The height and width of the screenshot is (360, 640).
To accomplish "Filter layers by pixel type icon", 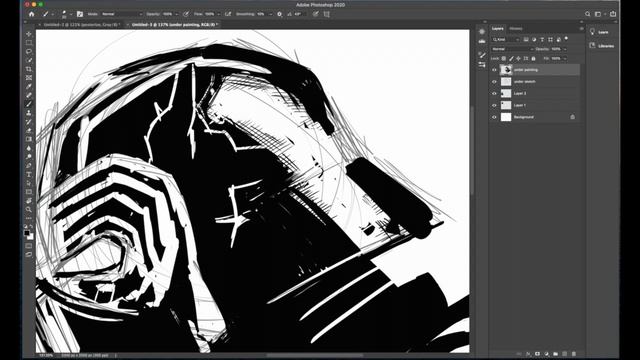I will (x=526, y=40).
